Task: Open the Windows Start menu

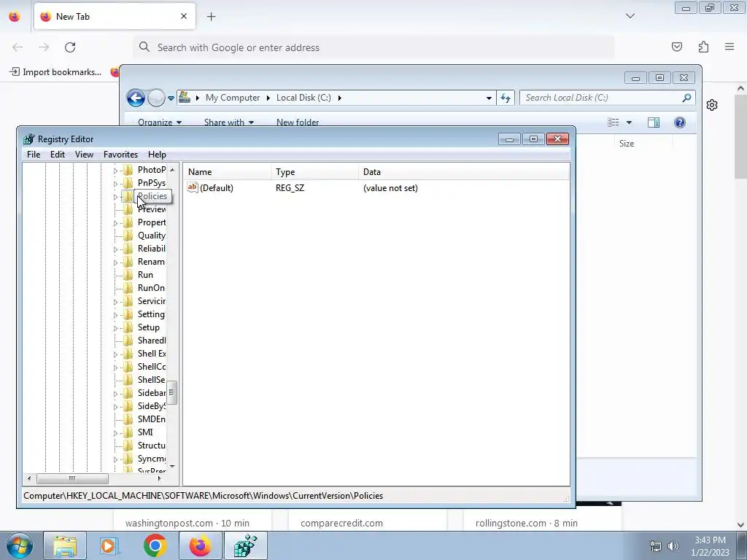Action: [20, 545]
